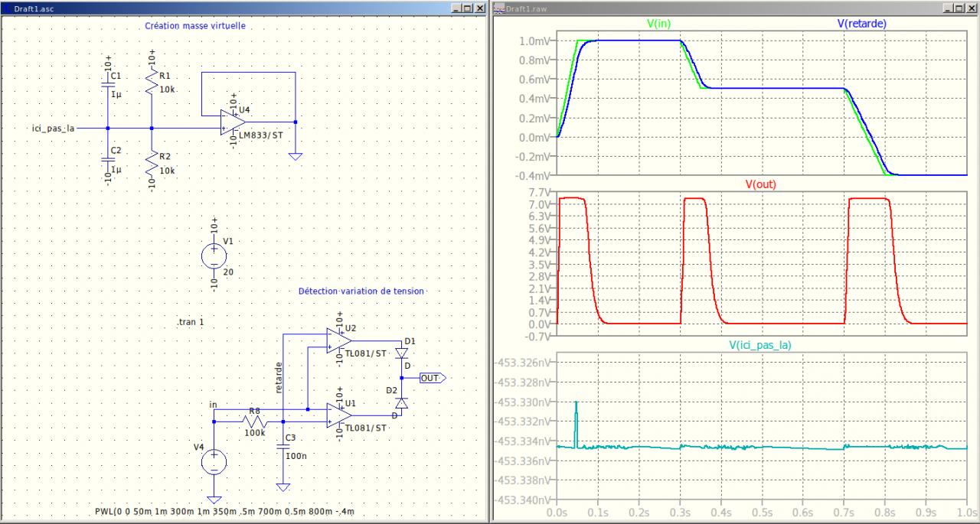Screen dimensions: 980x524
Task: Click the R8 100k resistor symbol
Action: [253, 421]
